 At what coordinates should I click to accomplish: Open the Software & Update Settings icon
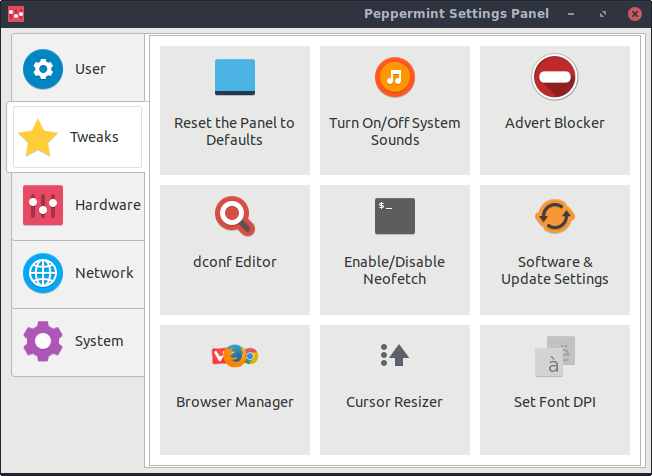pos(555,216)
